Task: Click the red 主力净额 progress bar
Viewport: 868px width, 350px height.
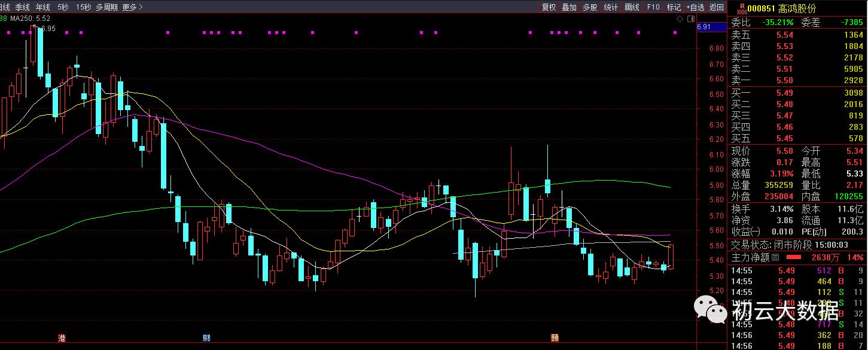Action: pos(793,257)
